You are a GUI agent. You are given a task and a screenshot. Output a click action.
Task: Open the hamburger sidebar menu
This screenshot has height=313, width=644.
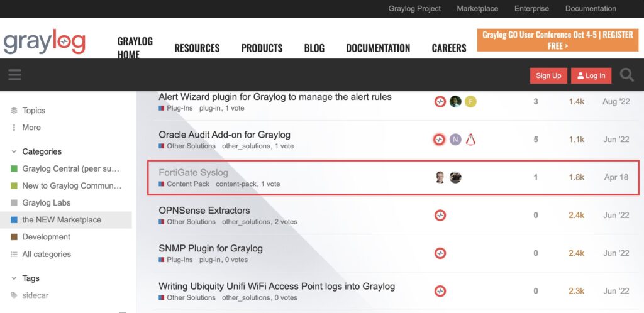point(14,75)
